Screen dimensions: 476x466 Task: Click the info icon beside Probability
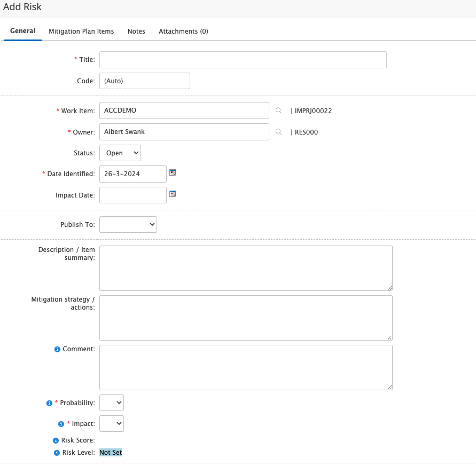coord(49,403)
